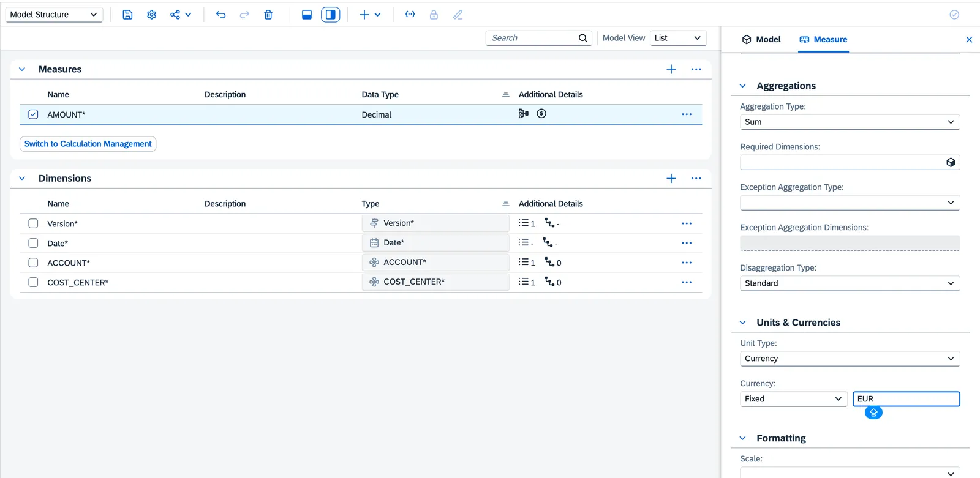
Task: Open the Unit Type dropdown showing Currency
Action: click(x=850, y=359)
